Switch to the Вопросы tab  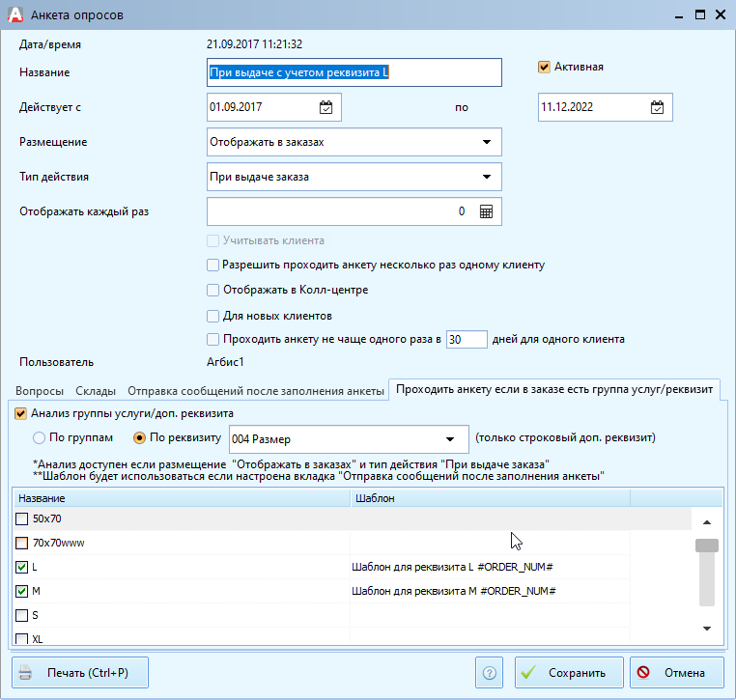(40, 391)
